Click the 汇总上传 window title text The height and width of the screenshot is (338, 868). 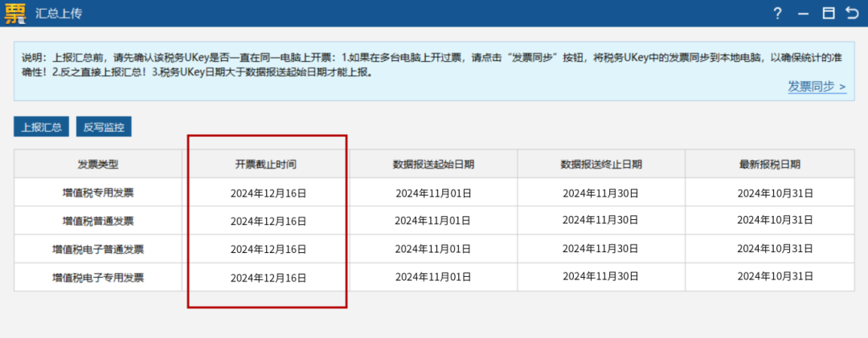58,14
